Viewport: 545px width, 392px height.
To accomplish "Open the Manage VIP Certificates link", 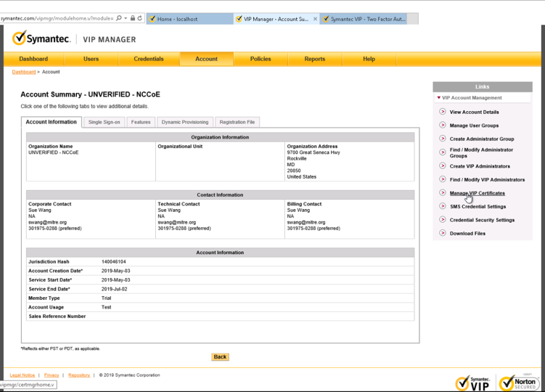I will click(x=477, y=193).
